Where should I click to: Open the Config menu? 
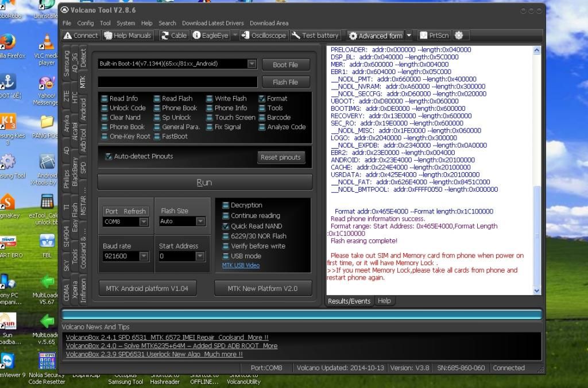pyautogui.click(x=86, y=23)
